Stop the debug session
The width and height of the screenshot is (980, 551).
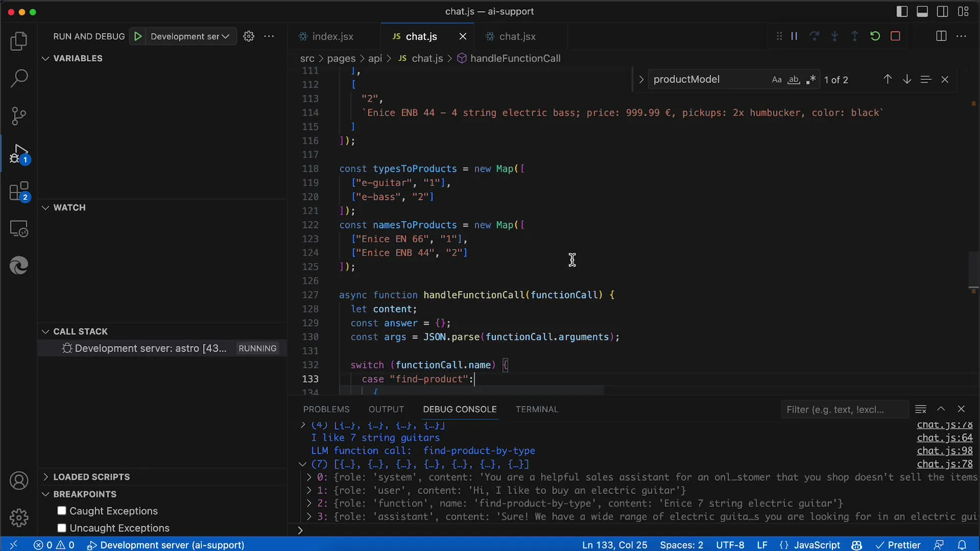[x=895, y=36]
